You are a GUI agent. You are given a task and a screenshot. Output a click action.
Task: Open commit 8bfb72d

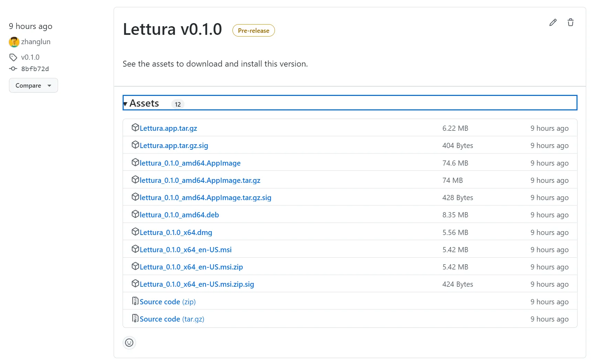click(35, 69)
